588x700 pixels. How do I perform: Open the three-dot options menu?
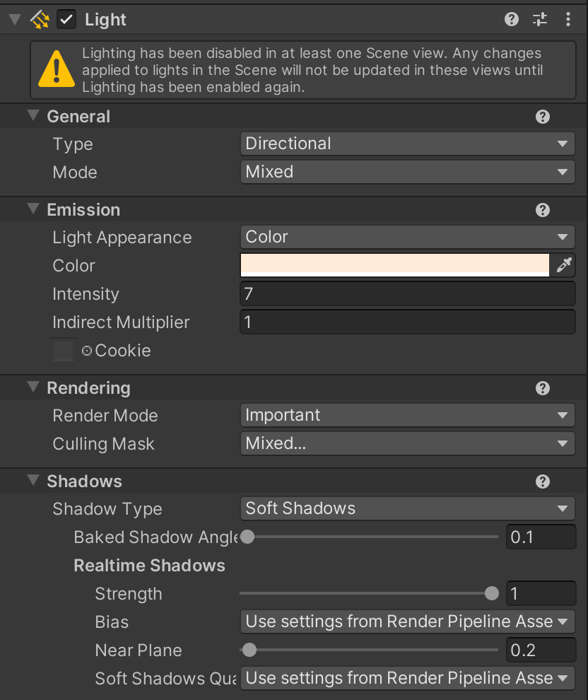568,19
